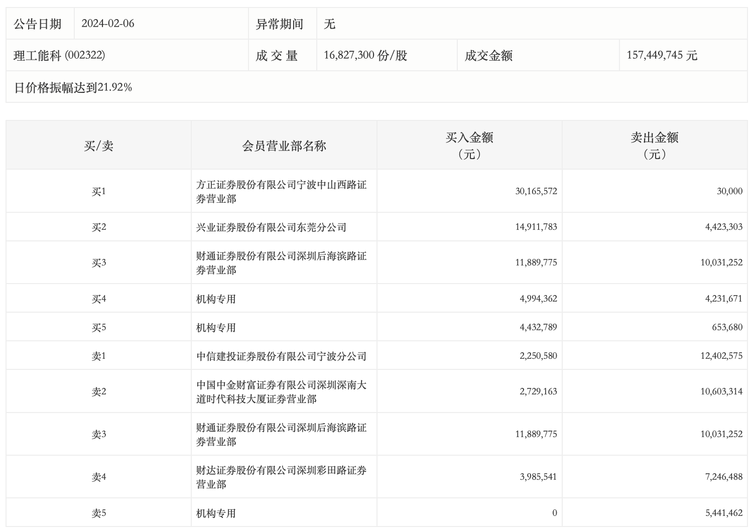
Task: Click the 买1 row label
Action: pyautogui.click(x=99, y=192)
